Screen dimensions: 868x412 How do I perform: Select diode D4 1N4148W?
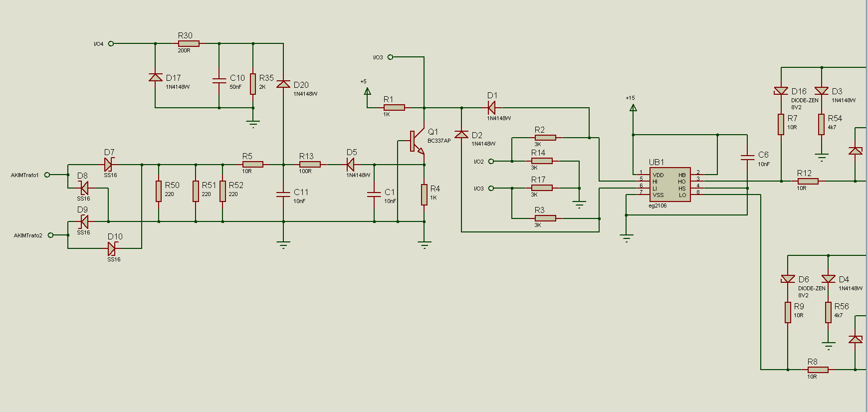pos(828,279)
